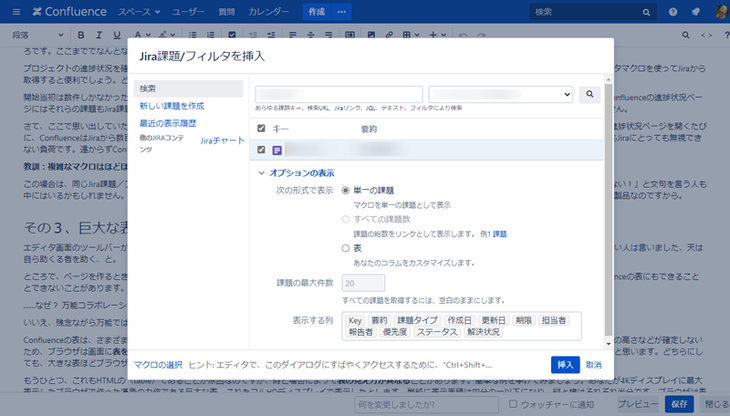Toggle italic formatting in editor toolbar
Viewport: 730px width, 416px height.
[x=99, y=35]
